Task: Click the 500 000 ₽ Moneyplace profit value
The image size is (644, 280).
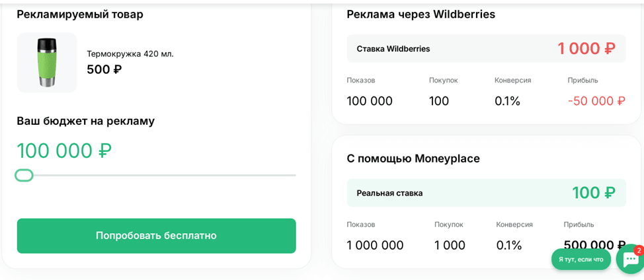Action: (594, 245)
